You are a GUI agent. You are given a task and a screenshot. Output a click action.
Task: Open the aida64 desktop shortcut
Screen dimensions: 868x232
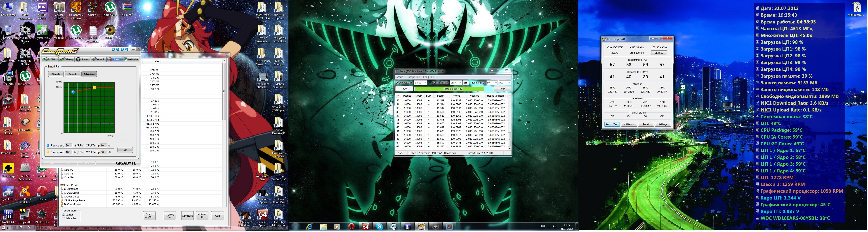tap(262, 218)
